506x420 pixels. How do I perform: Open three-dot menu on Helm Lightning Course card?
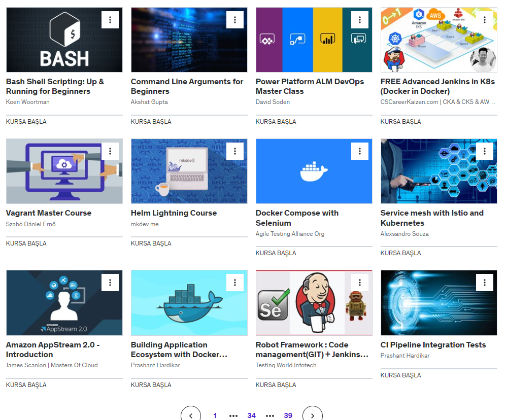[235, 151]
